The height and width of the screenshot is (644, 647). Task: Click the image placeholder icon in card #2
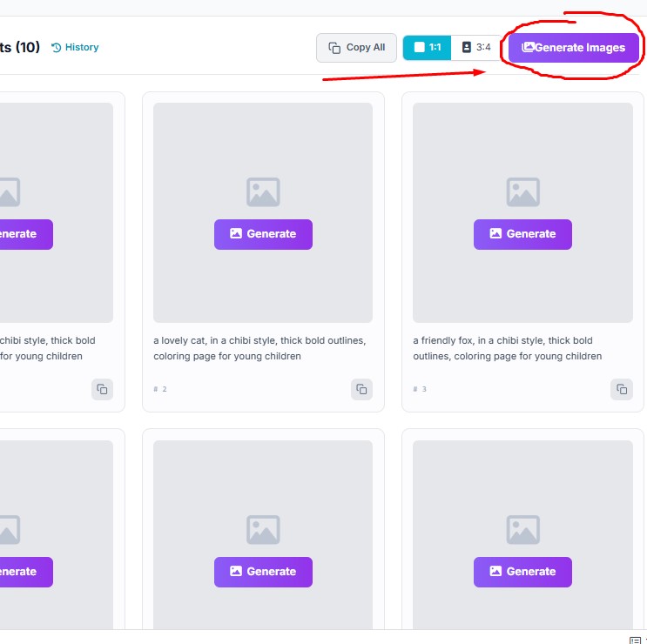[263, 192]
